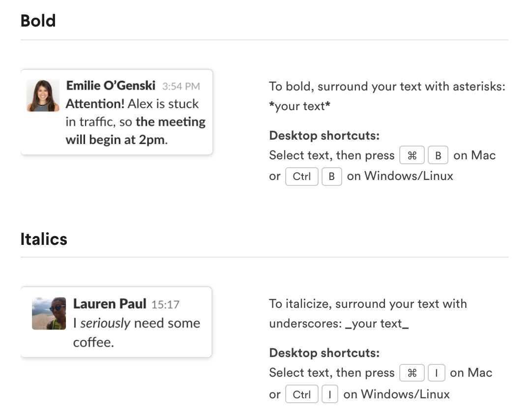Viewport: 532px width, 418px height.
Task: Click the Italics section heading
Action: (x=44, y=239)
